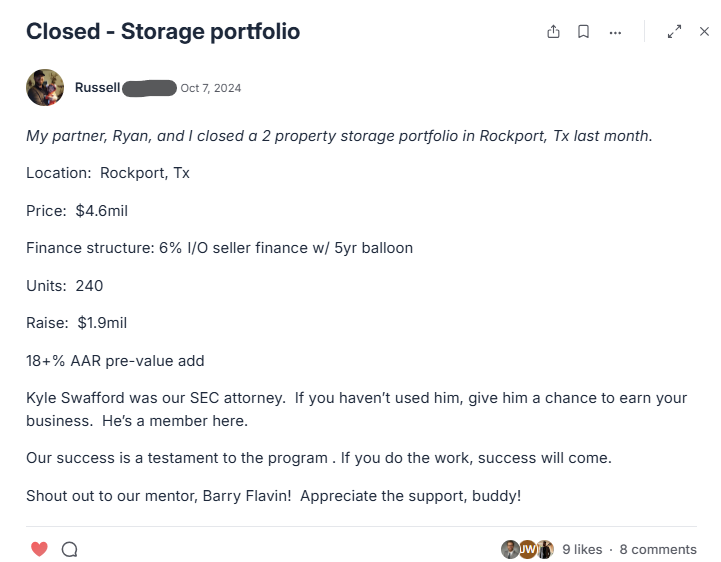Close the post panel
This screenshot has height=562, width=721.
704,32
